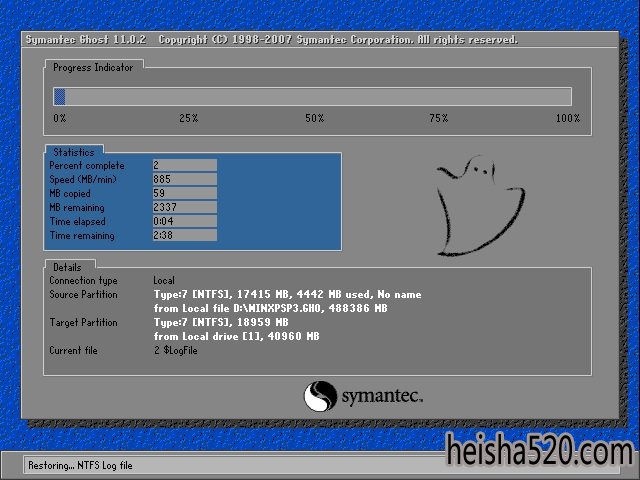This screenshot has width=640, height=480.
Task: Click the Connection type label
Action: click(83, 281)
